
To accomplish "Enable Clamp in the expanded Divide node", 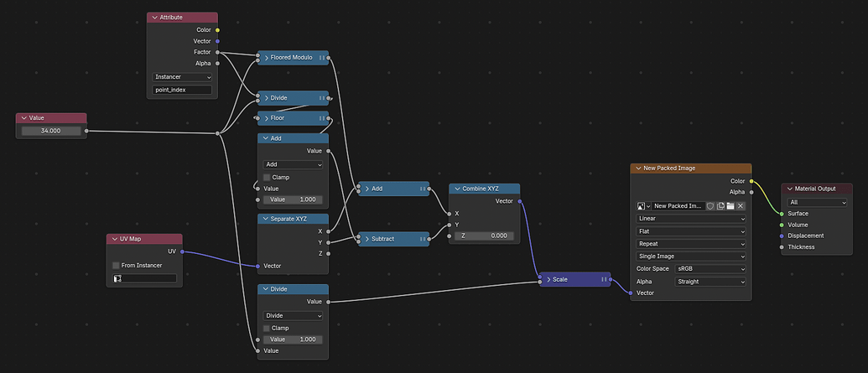I will pyautogui.click(x=267, y=329).
